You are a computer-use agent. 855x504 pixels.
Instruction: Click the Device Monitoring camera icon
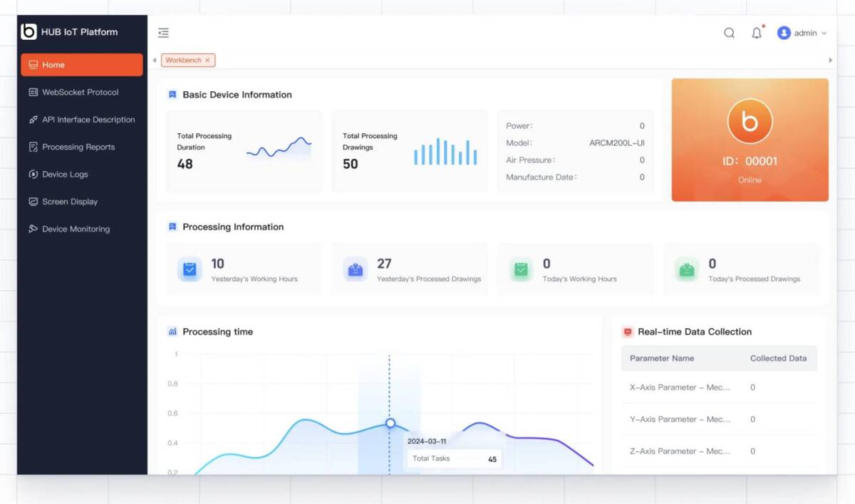coord(33,229)
